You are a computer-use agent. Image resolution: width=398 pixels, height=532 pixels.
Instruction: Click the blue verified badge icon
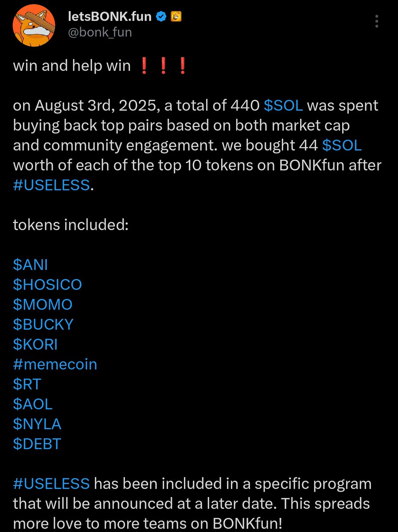coord(162,17)
